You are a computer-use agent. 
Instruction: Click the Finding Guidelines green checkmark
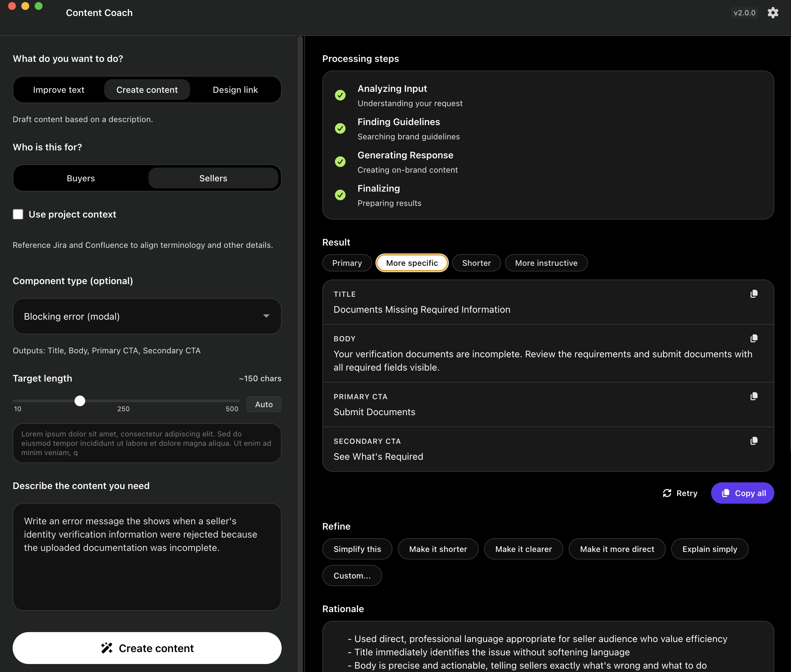point(340,128)
